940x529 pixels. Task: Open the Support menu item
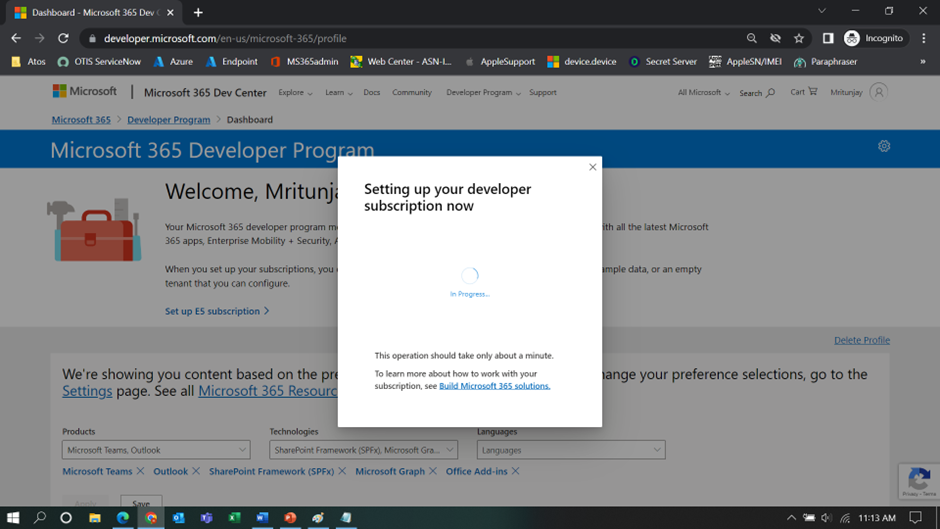tap(543, 92)
